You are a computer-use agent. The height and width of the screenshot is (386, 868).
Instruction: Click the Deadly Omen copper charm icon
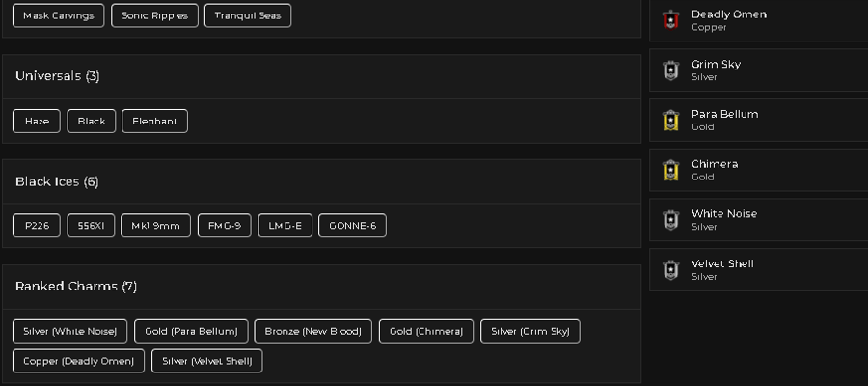click(x=670, y=20)
